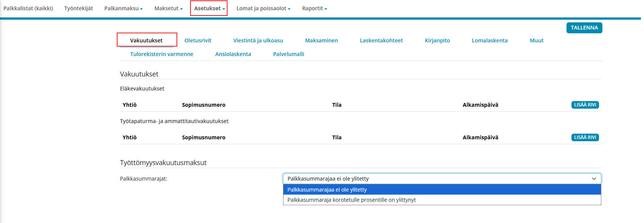Open the Työntekijät page
This screenshot has width=644, height=223.
[79, 8]
